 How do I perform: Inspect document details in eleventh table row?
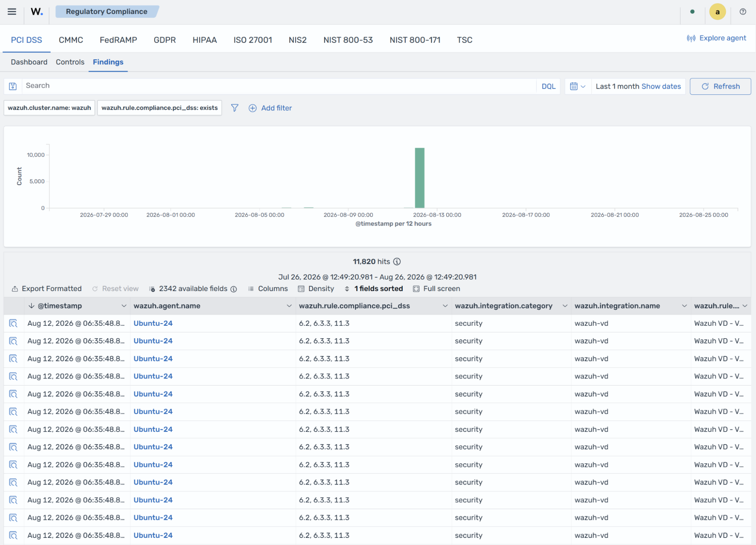click(13, 500)
